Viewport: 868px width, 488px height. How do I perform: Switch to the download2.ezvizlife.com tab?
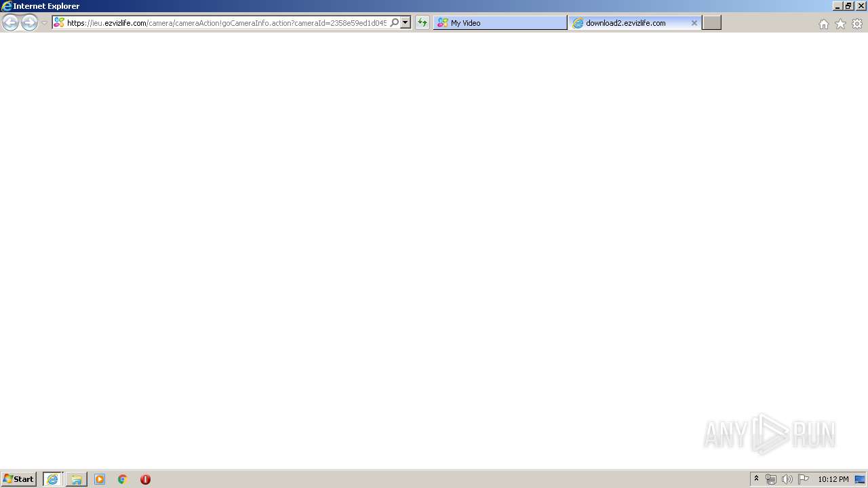point(635,22)
